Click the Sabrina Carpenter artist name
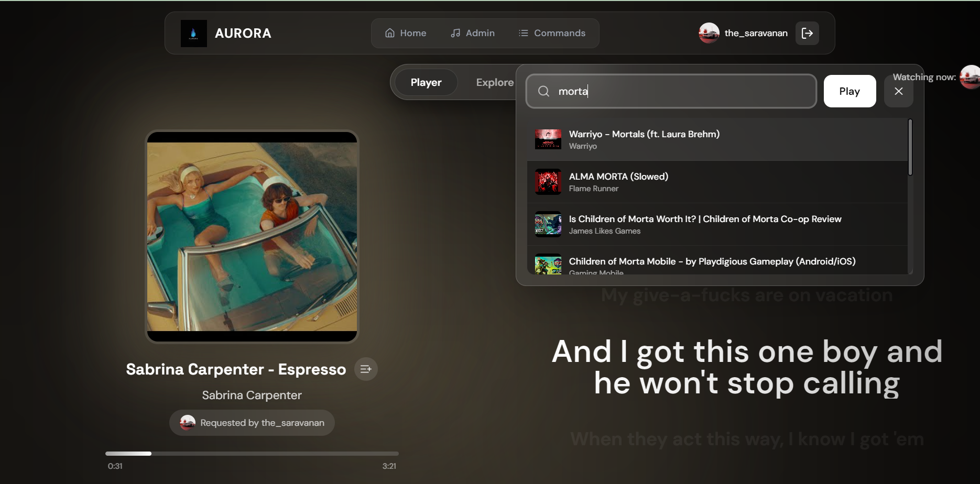Screen dimensions: 980x484 [x=252, y=395]
